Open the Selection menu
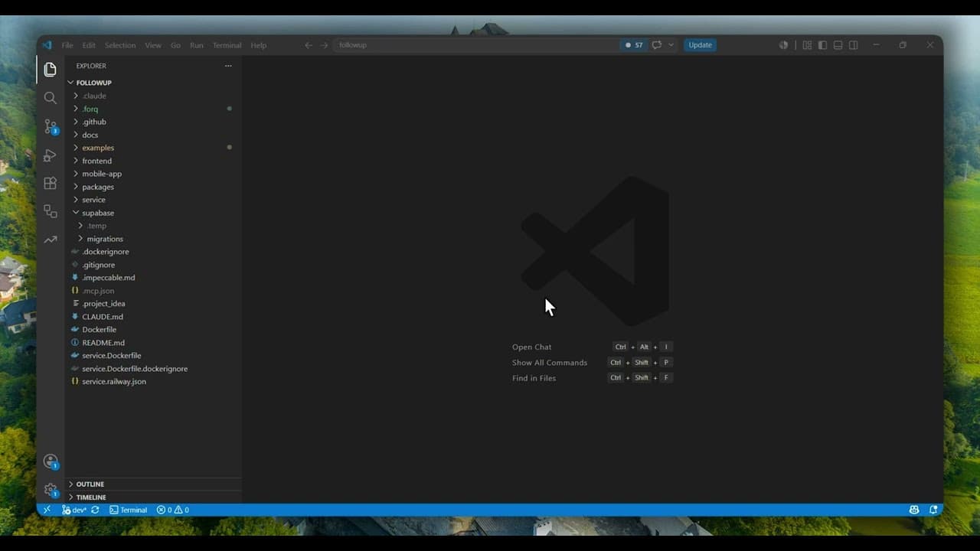The image size is (980, 551). 120,45
